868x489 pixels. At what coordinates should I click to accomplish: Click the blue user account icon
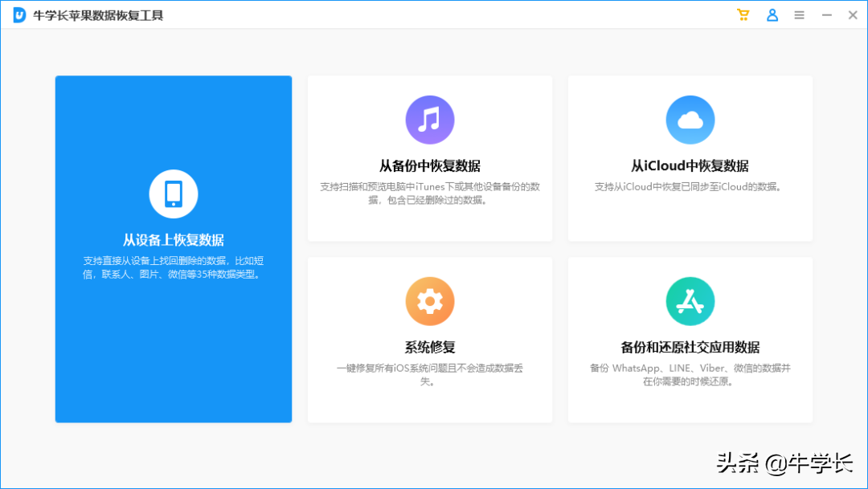point(772,14)
